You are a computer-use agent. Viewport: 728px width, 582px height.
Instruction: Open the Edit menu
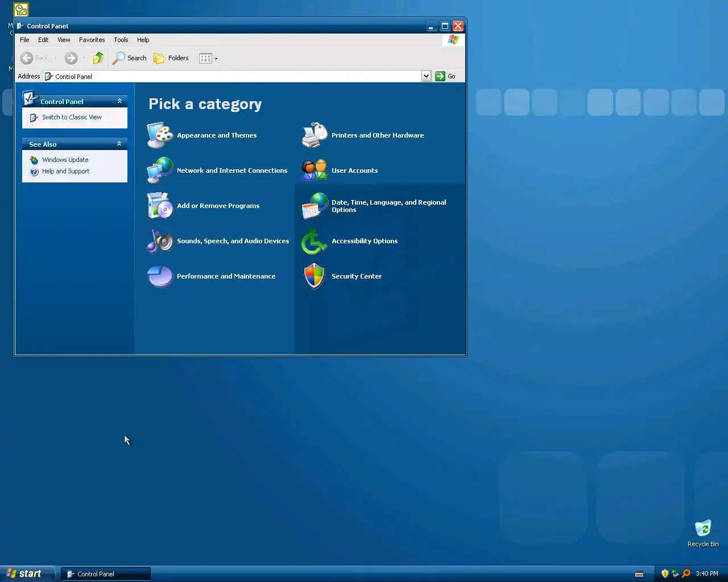pos(43,40)
